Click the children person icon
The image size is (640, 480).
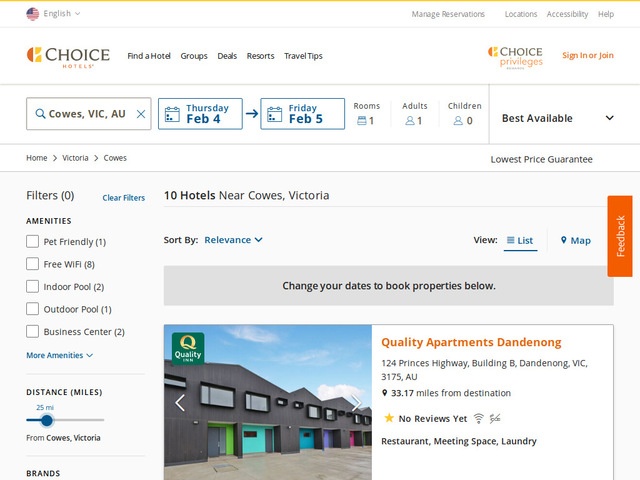[458, 120]
